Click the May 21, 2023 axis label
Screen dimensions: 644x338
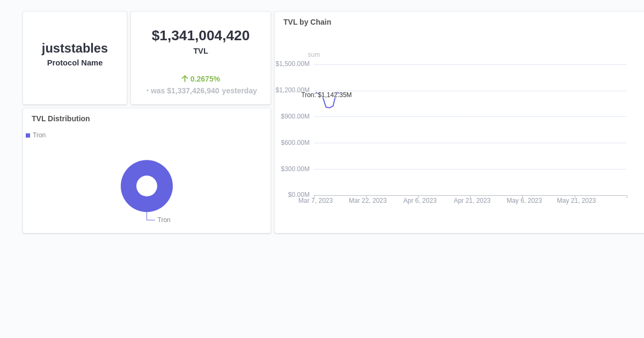pos(576,200)
